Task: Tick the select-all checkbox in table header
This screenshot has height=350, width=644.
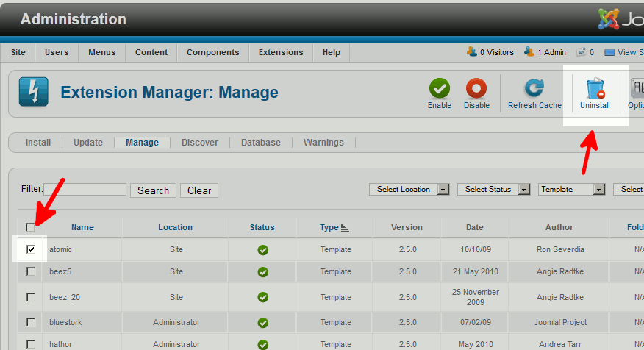Action: click(x=30, y=227)
